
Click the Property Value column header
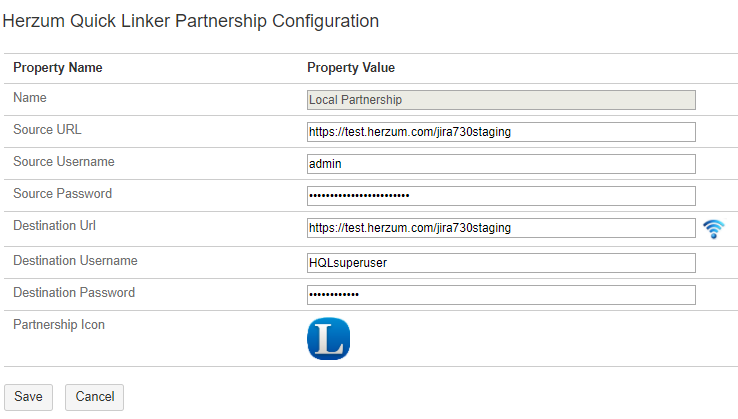[x=351, y=68]
